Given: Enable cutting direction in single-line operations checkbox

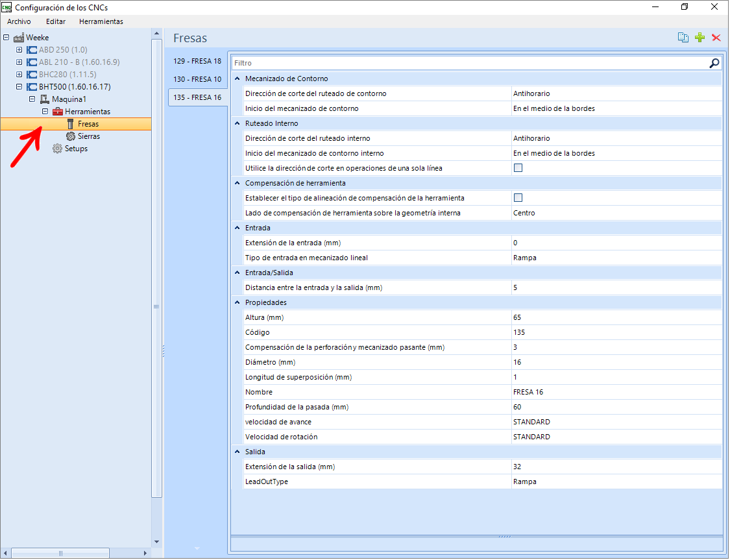Looking at the screenshot, I should [x=518, y=168].
